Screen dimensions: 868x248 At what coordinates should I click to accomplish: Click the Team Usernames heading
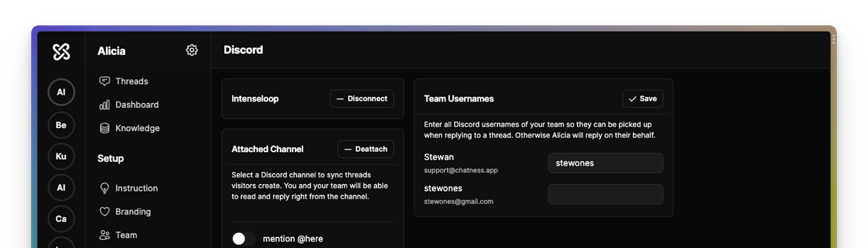459,99
